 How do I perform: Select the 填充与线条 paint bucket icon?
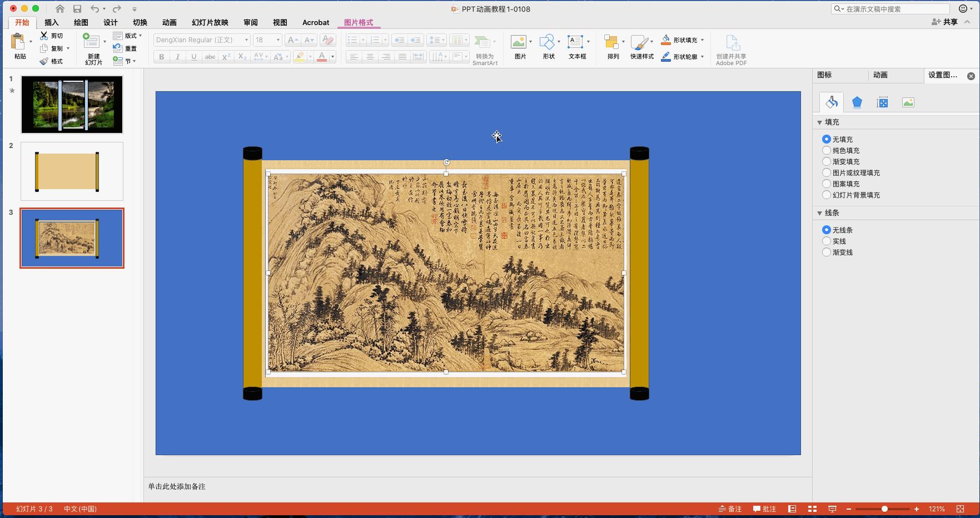pyautogui.click(x=831, y=102)
